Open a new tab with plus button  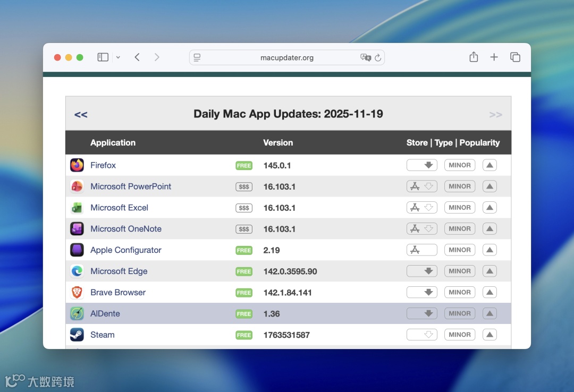tap(494, 57)
